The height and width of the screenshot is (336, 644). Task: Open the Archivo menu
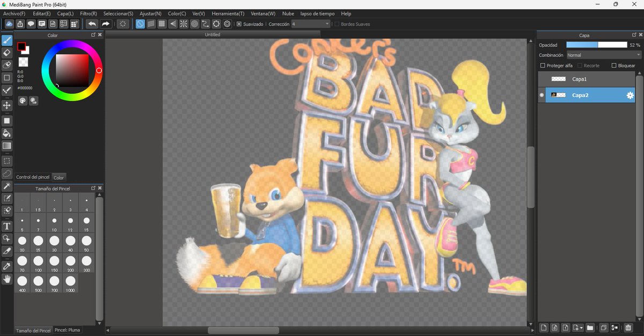coord(14,13)
